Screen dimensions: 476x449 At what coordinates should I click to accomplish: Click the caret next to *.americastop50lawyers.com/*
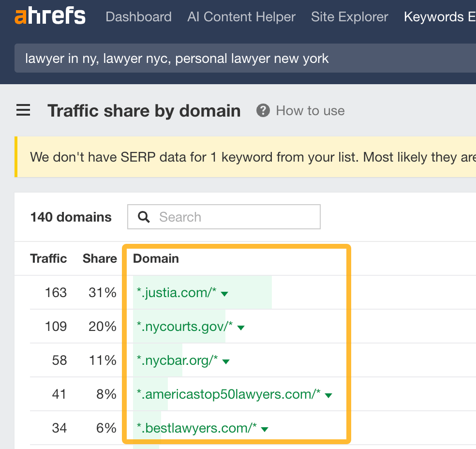pos(328,394)
